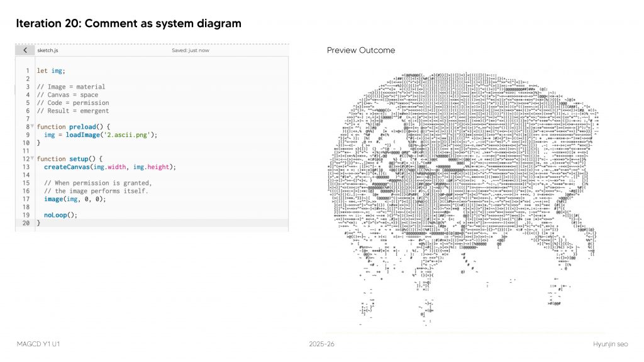
Task: Click the '// Image = material' comment
Action: click(x=71, y=87)
